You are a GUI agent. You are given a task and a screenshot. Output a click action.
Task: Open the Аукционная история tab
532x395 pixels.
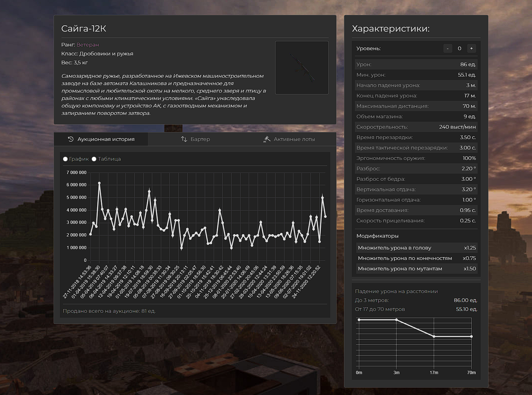tap(101, 139)
